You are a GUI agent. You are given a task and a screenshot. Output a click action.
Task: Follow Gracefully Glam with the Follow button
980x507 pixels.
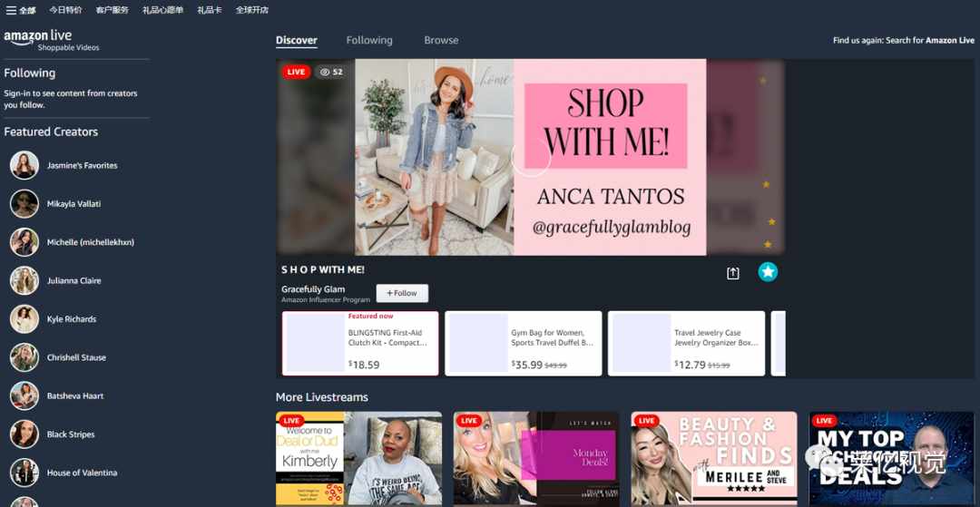402,293
